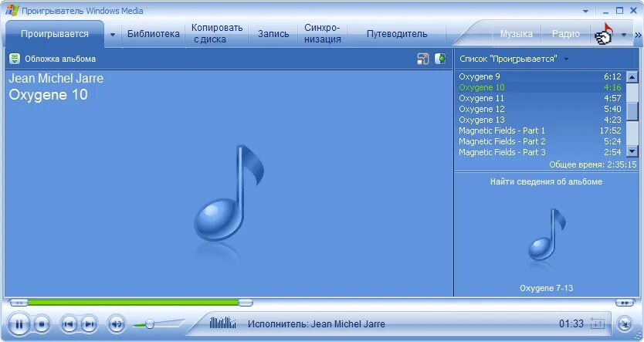
Task: Open the Копировать с диска tab
Action: (x=216, y=34)
